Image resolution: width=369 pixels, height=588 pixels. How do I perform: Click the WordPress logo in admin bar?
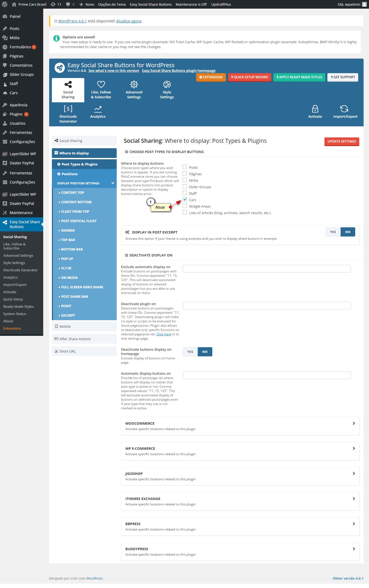point(5,4)
